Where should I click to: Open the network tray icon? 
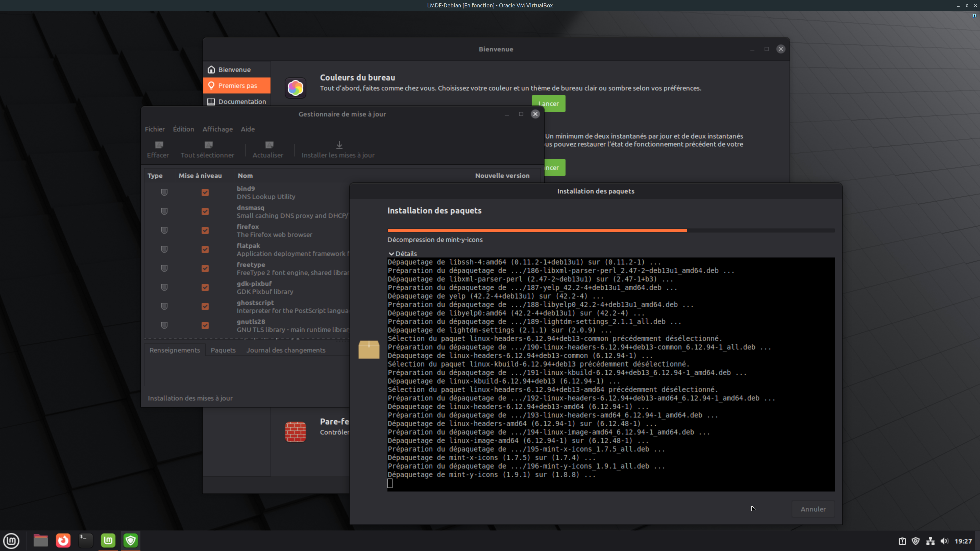(x=930, y=541)
